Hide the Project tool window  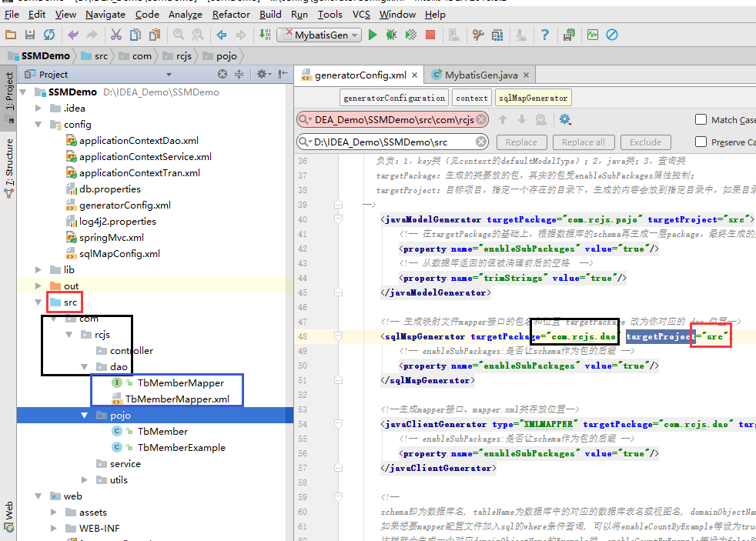point(283,74)
